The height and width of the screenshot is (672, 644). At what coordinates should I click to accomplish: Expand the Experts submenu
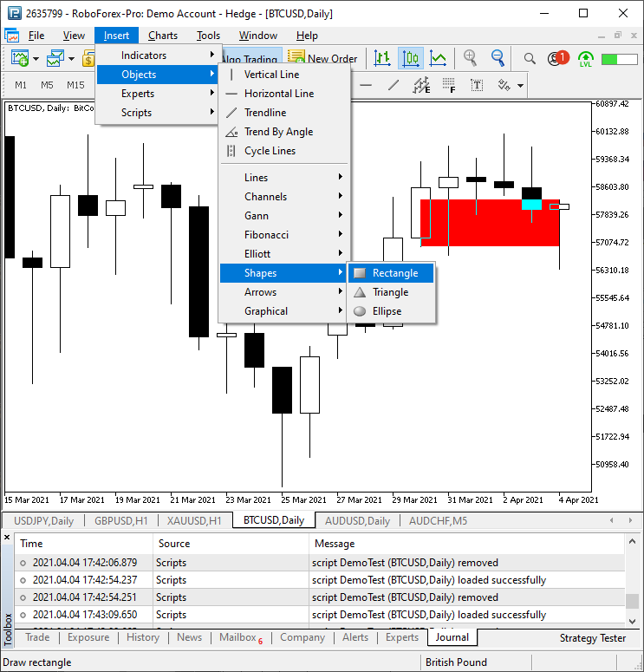pyautogui.click(x=157, y=94)
